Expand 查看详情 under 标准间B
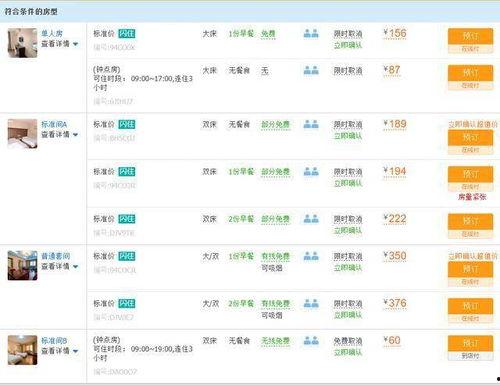The width and height of the screenshot is (500, 385). click(60, 351)
